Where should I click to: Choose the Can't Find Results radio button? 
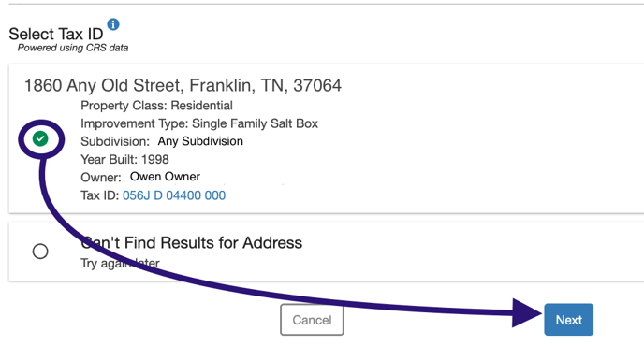click(40, 252)
